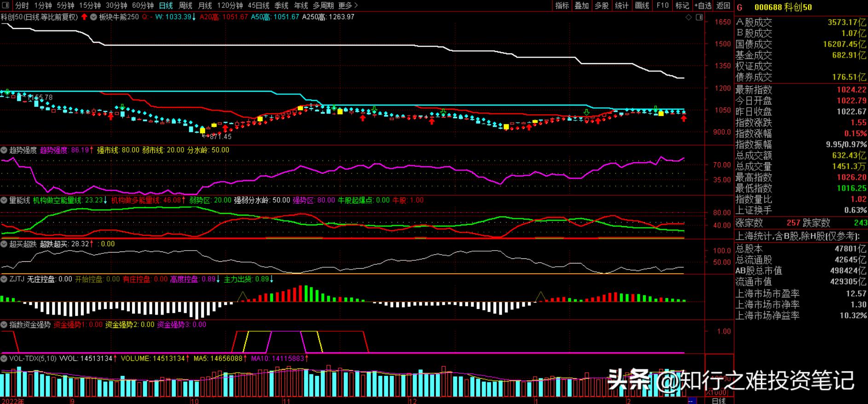The width and height of the screenshot is (868, 404).
Task: Click the 叠加 overlay button
Action: click(582, 6)
